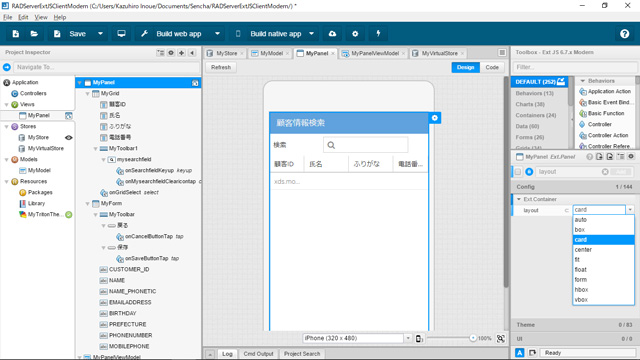Switch to the MyVirtualStore tab
The width and height of the screenshot is (640, 360).
click(440, 53)
